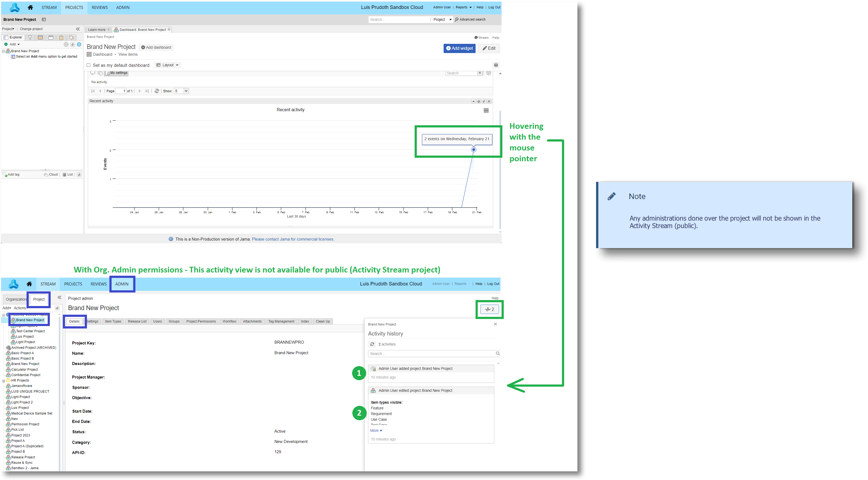The width and height of the screenshot is (868, 480).
Task: Open the Tag Management tab
Action: click(281, 321)
